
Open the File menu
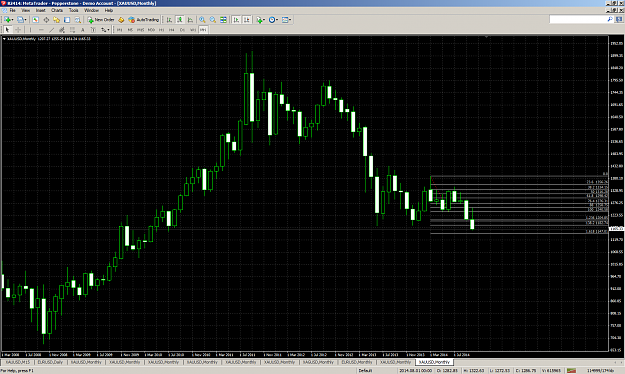click(x=12, y=10)
